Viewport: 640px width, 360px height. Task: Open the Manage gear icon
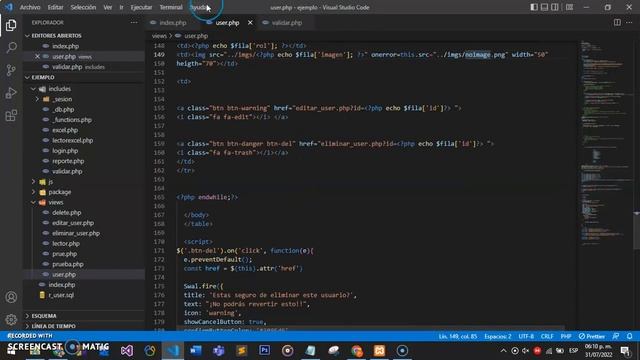(11, 320)
